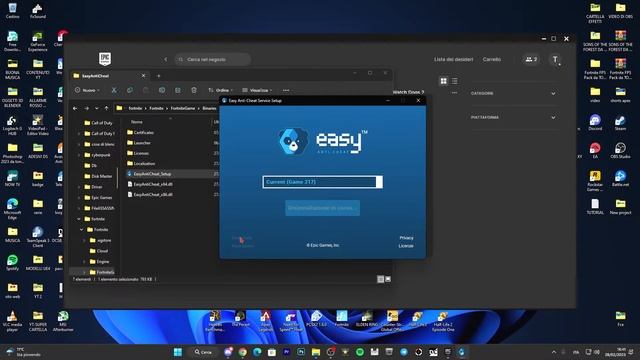Open the Current (Game 217) dropdown

(322, 182)
